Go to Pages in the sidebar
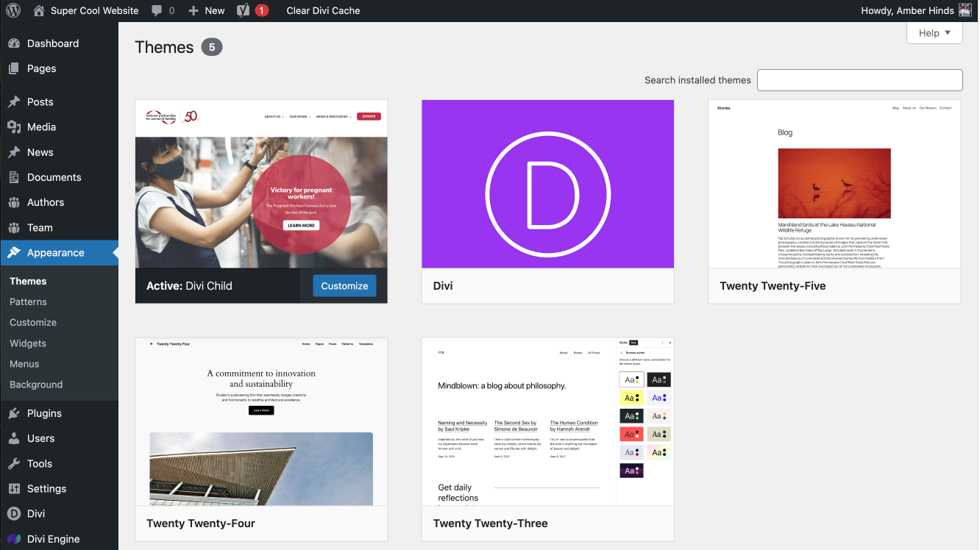 [x=59, y=68]
